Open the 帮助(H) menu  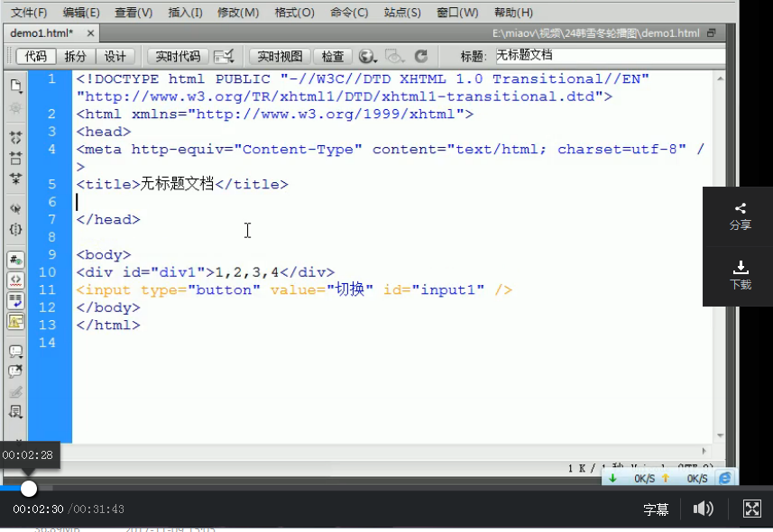[513, 13]
